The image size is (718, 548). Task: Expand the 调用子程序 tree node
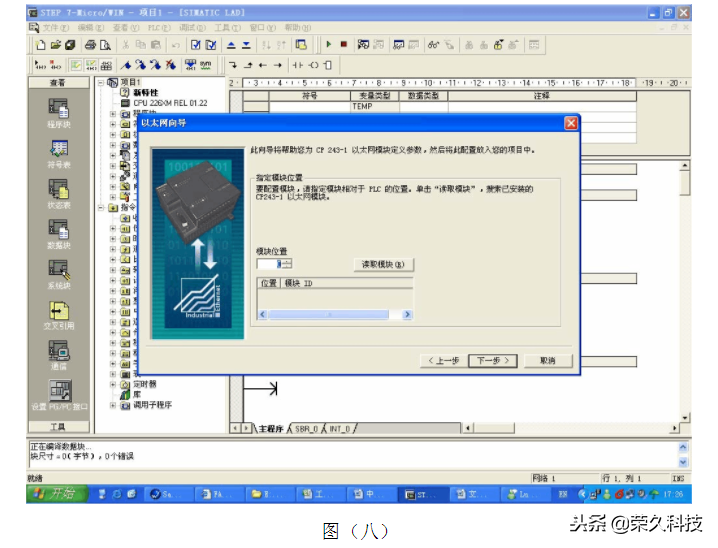pos(113,405)
